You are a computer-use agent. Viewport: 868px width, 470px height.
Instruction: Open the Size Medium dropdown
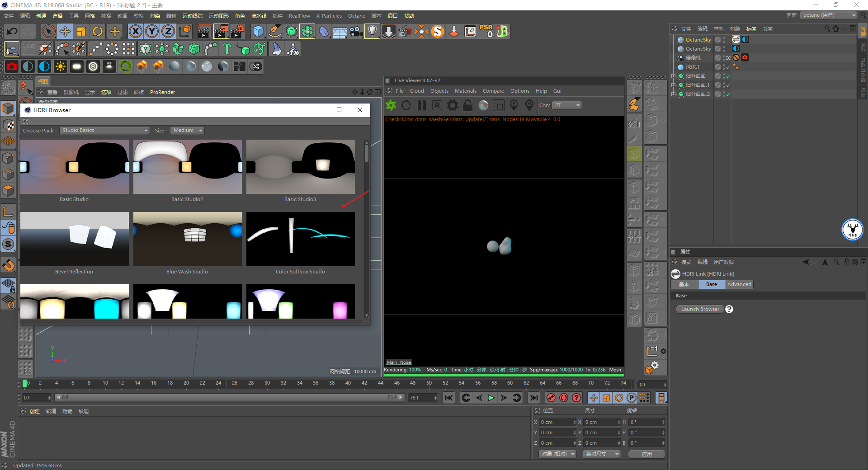click(188, 131)
